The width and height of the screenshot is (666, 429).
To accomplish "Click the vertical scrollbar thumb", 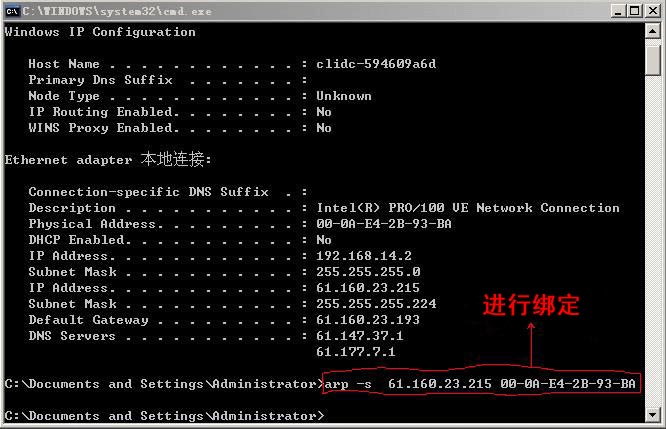I will pyautogui.click(x=653, y=58).
